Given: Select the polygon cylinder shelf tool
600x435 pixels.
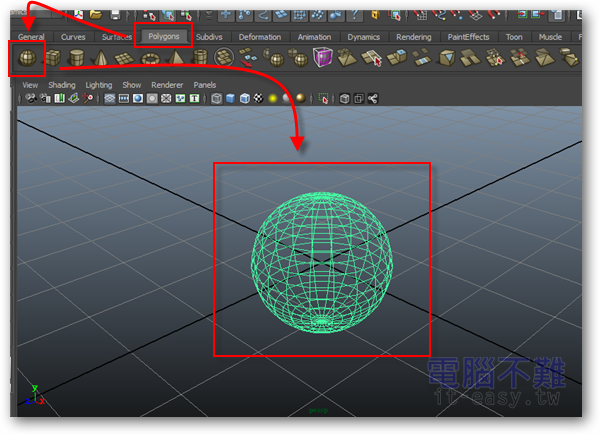Looking at the screenshot, I should pyautogui.click(x=77, y=58).
